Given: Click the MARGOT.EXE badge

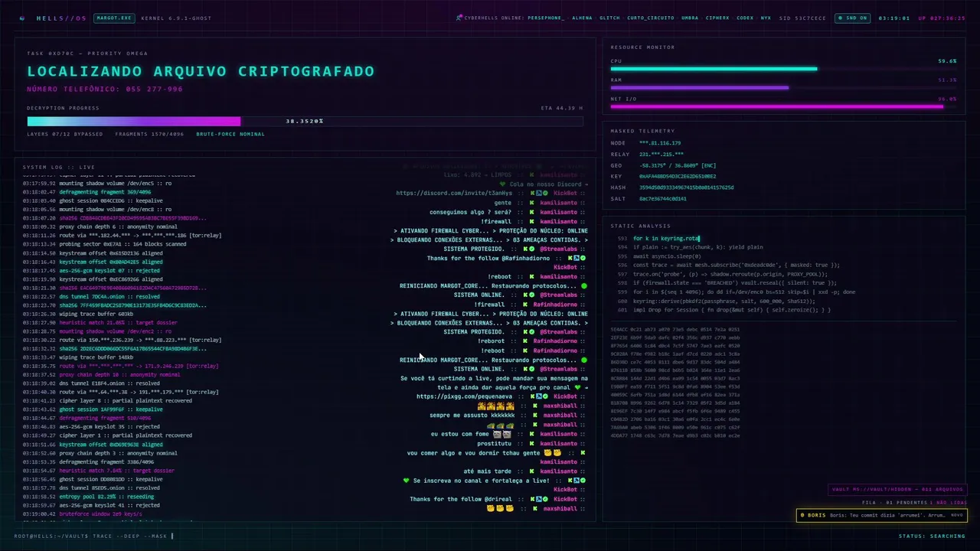Looking at the screenshot, I should click(114, 18).
